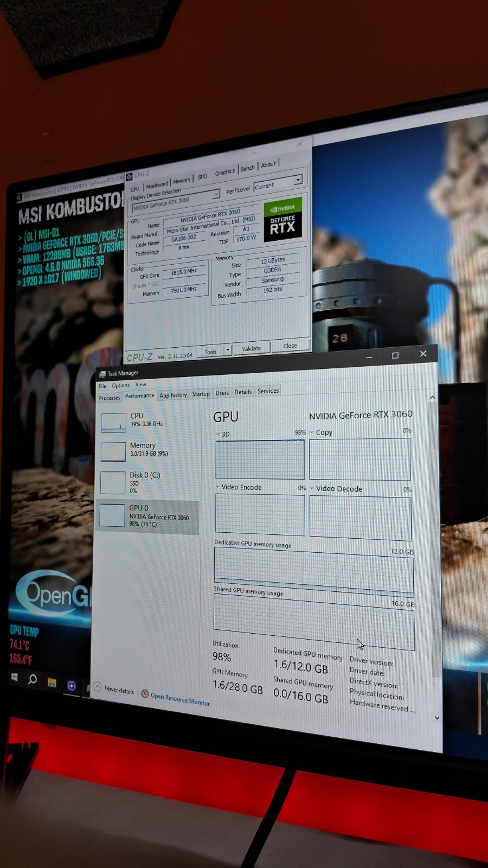
Task: Click the NVIDIA GeForce RTX logo
Action: [282, 220]
